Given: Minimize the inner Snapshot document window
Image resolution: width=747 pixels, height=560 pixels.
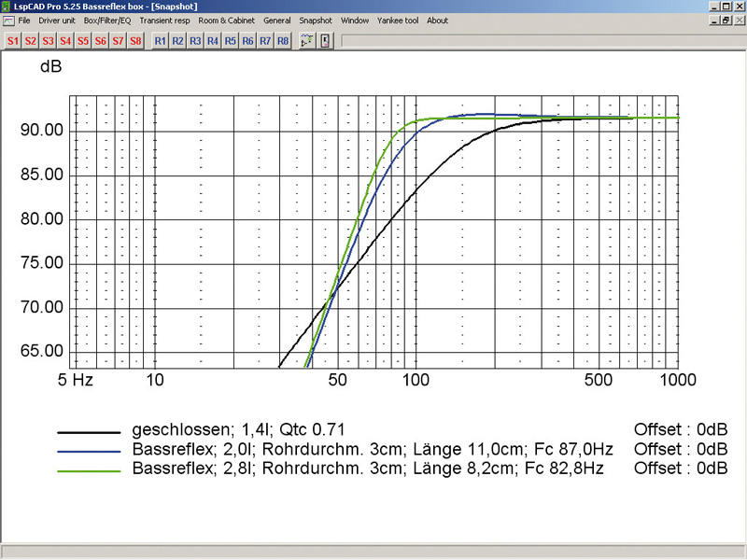Looking at the screenshot, I should click(x=714, y=21).
